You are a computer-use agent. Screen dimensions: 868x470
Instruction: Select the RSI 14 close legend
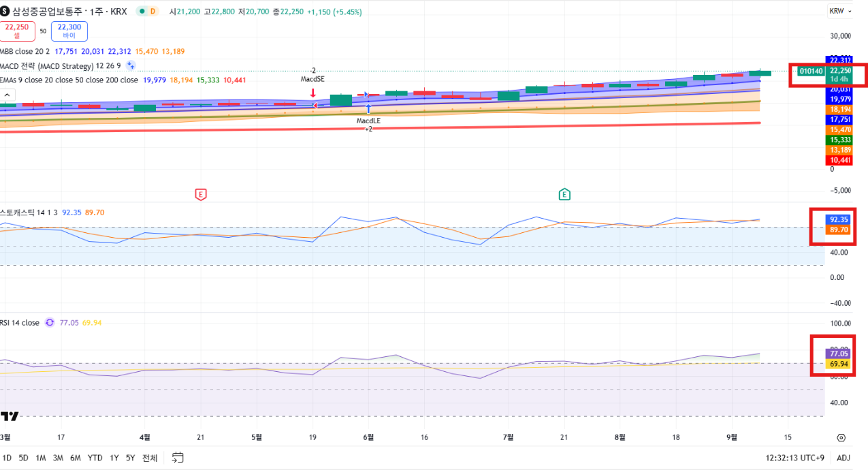coord(20,323)
